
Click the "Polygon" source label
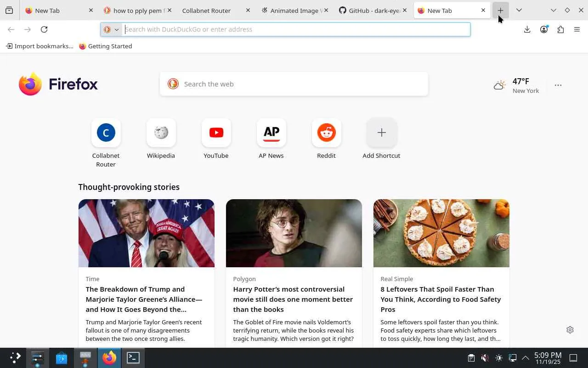click(244, 279)
